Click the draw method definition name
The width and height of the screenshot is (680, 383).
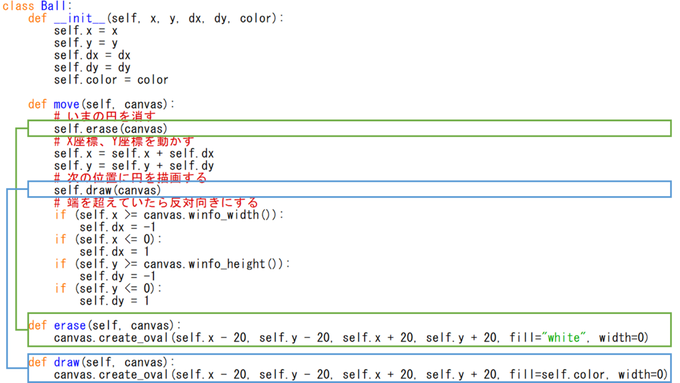(x=66, y=363)
